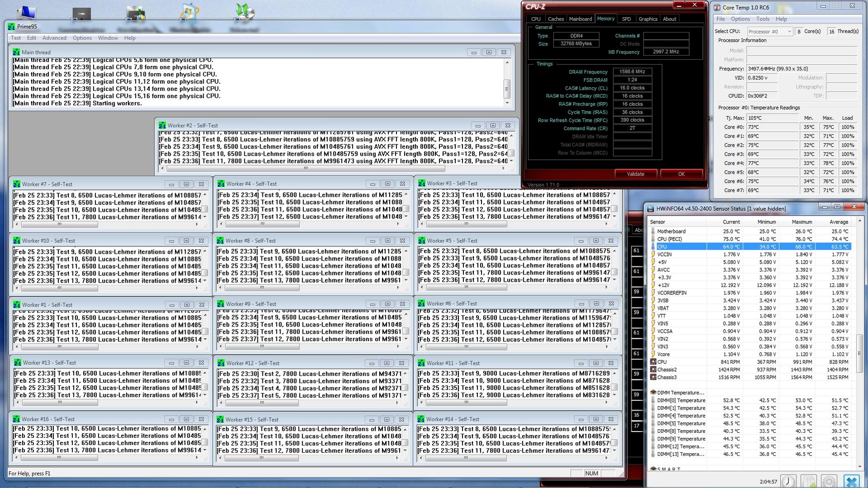Open the Prime95 Advanced menu
Screen dimensions: 868x488
tap(54, 38)
